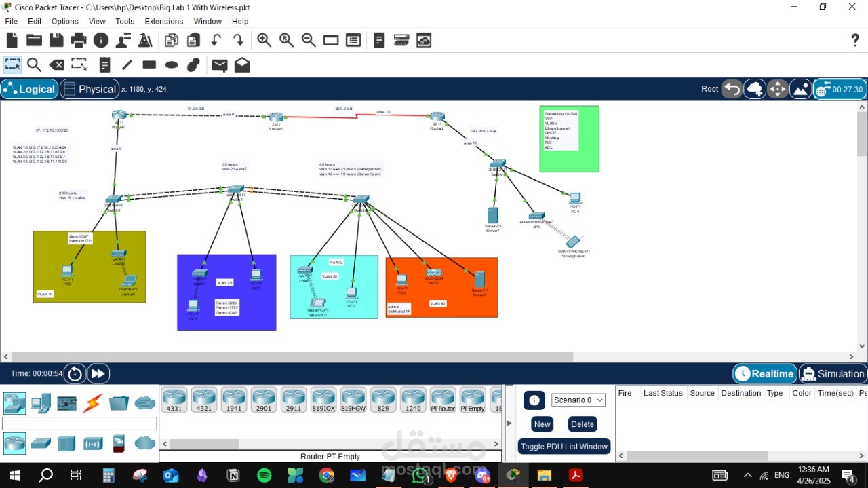Enable Realtime mode

click(x=764, y=373)
